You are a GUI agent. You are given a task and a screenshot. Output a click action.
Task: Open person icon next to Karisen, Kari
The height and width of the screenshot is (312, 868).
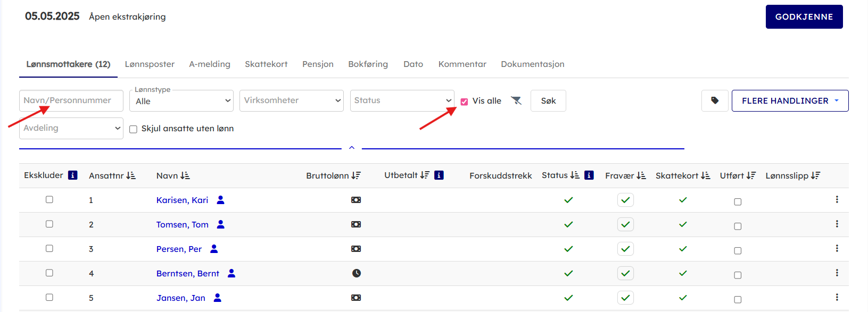tap(221, 200)
